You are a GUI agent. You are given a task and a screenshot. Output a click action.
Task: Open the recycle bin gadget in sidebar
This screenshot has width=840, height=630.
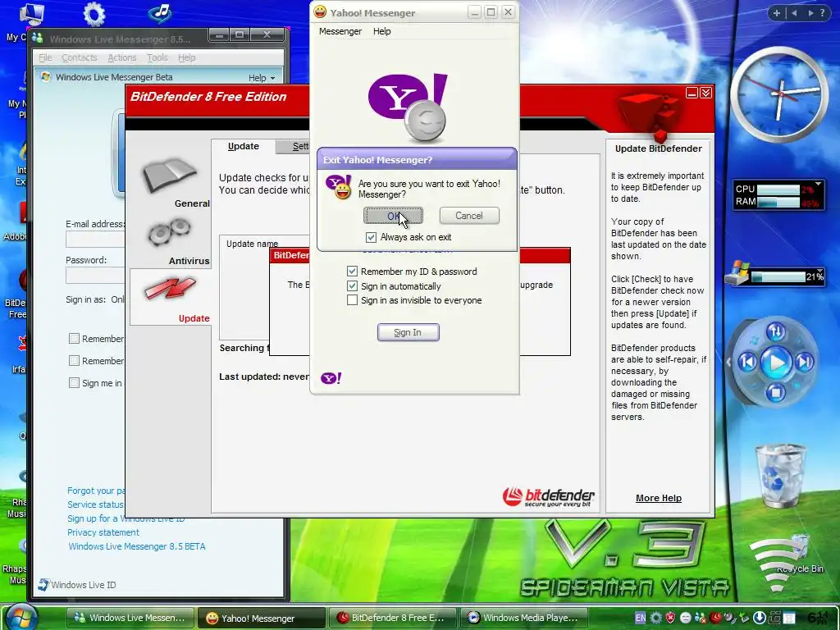click(x=779, y=476)
